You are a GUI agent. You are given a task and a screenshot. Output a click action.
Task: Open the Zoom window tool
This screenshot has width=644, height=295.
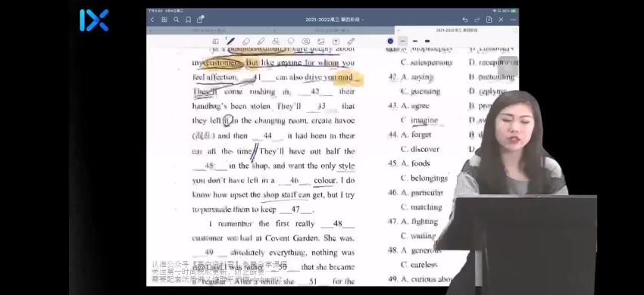pos(216,42)
